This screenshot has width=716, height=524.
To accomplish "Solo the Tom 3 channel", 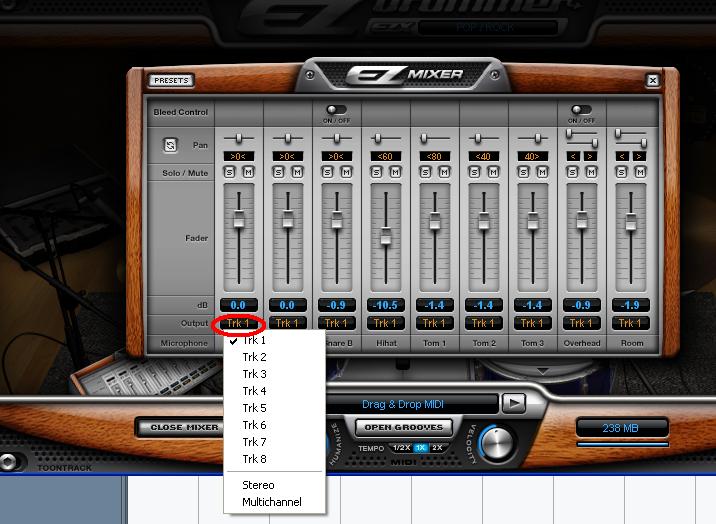I will coord(523,172).
